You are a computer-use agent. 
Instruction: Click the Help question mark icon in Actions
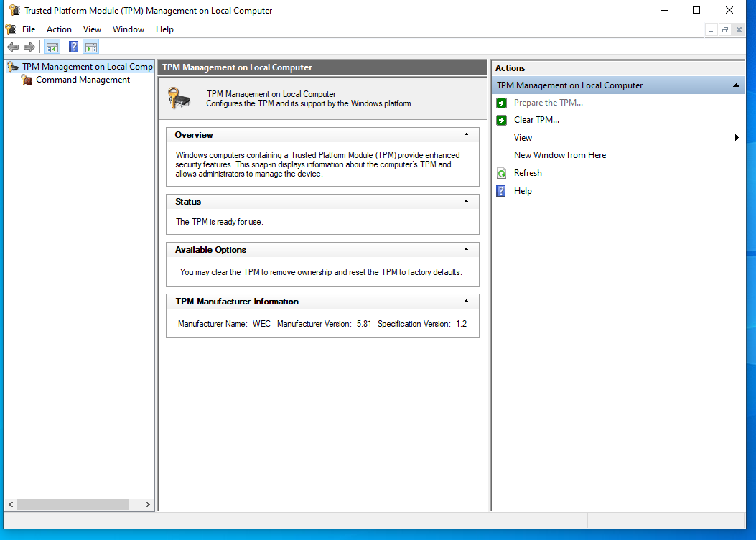coord(501,191)
